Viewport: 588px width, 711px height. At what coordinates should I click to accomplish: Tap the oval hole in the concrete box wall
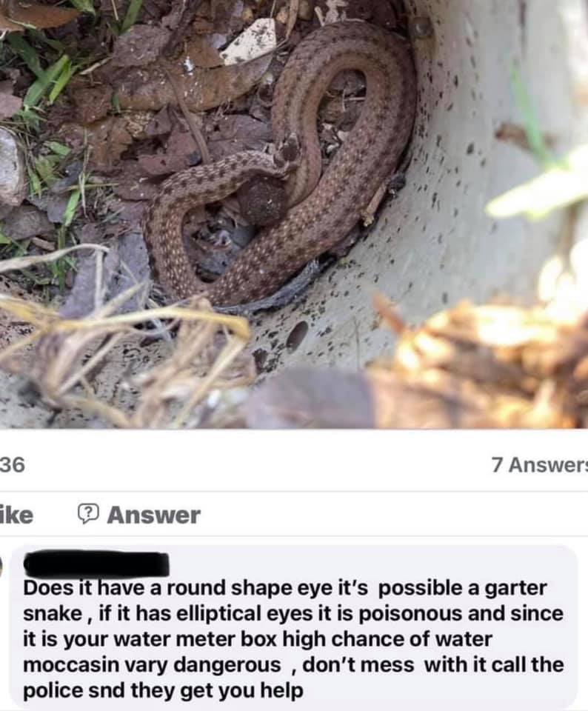[x=298, y=335]
